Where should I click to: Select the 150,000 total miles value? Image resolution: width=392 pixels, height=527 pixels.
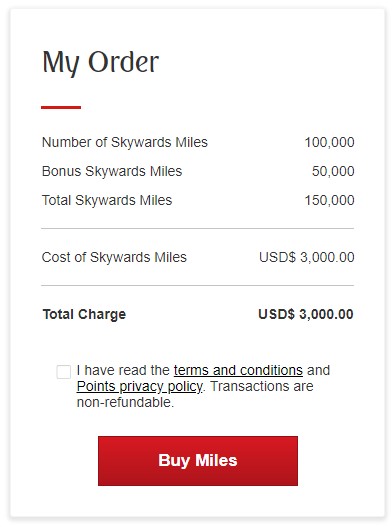pos(329,200)
